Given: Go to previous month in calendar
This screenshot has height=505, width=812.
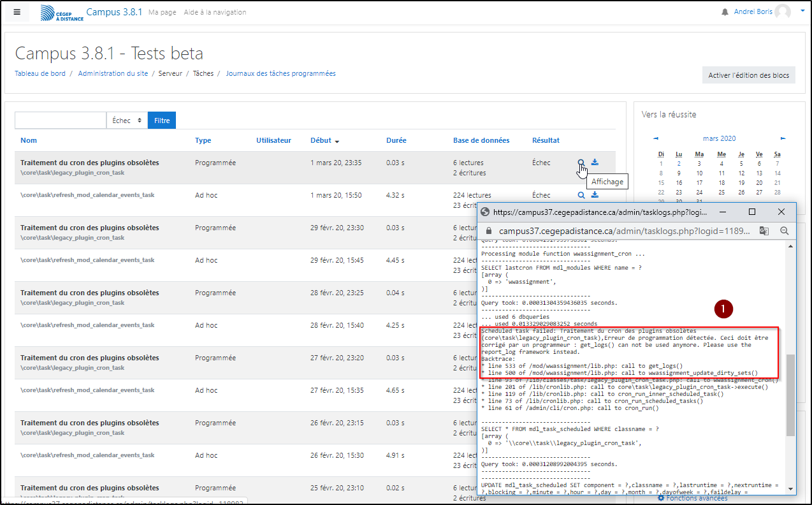Looking at the screenshot, I should [x=656, y=138].
